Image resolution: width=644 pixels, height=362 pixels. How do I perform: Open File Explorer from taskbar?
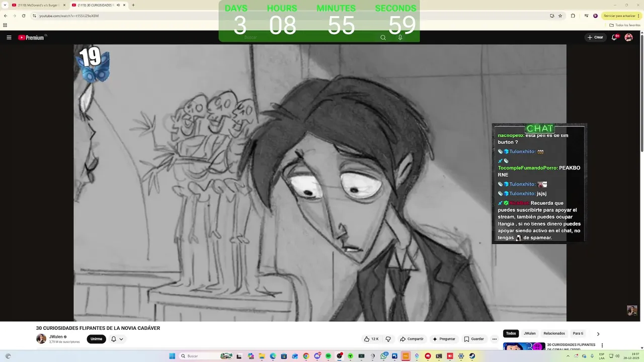coord(262,356)
